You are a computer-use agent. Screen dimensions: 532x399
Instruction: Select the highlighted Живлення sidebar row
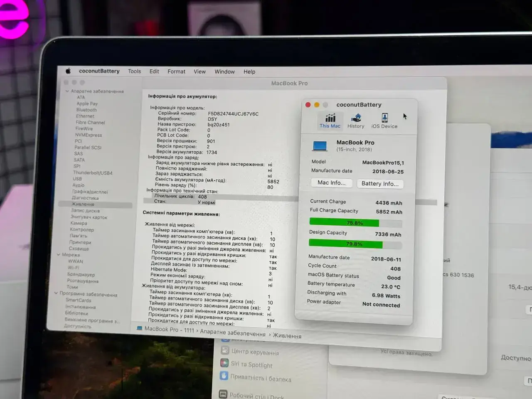[x=95, y=204]
